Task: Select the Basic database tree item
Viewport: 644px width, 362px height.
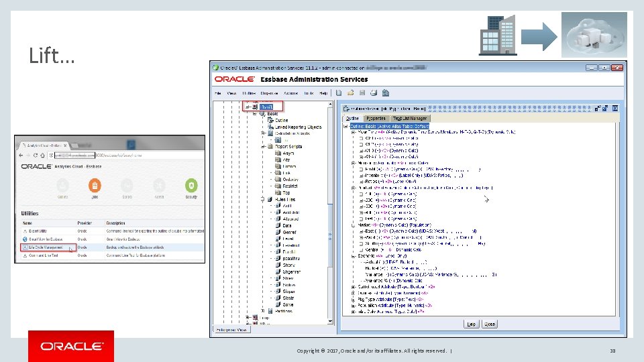Action: [272, 114]
